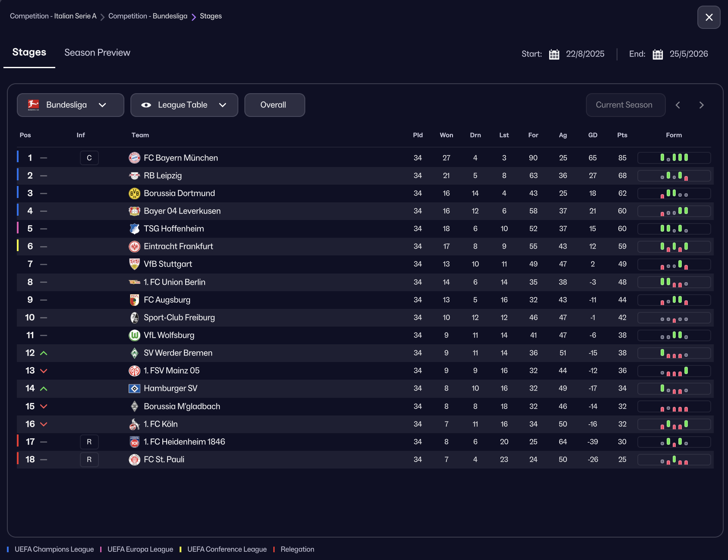Screen dimensions: 728x560
Task: Go to the next season arrow
Action: point(701,105)
